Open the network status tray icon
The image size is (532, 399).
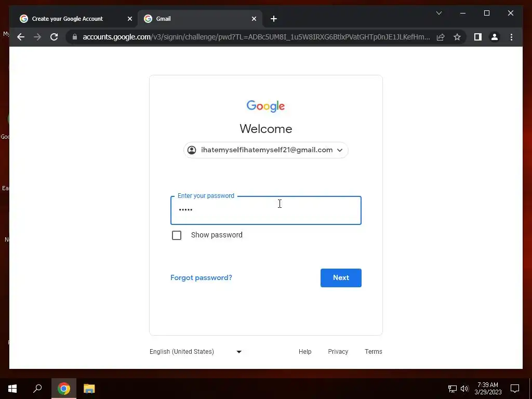click(x=453, y=389)
